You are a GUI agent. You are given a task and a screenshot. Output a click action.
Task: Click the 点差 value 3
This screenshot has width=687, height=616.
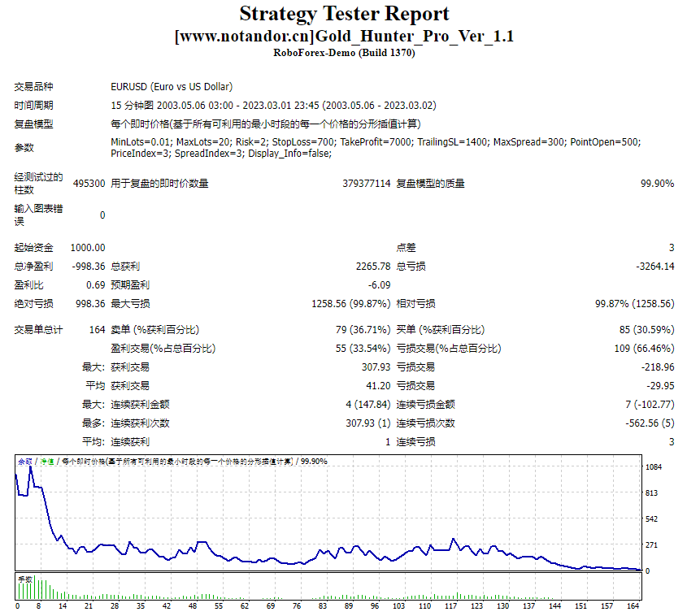click(672, 247)
